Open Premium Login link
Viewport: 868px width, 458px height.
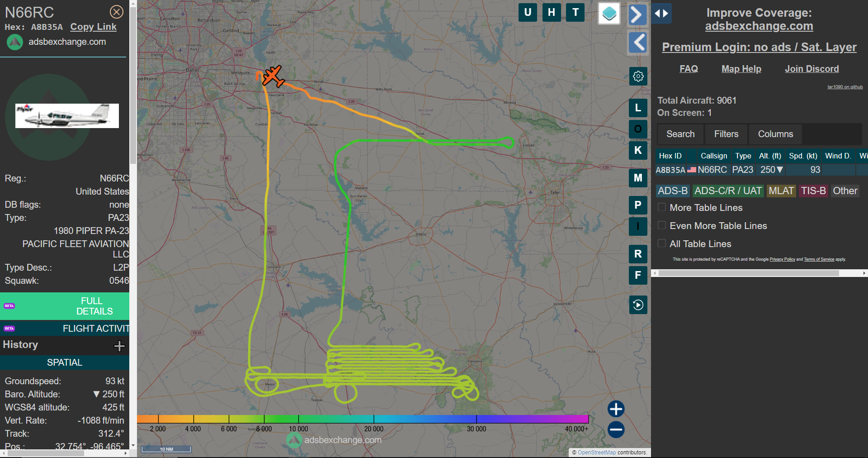point(759,47)
